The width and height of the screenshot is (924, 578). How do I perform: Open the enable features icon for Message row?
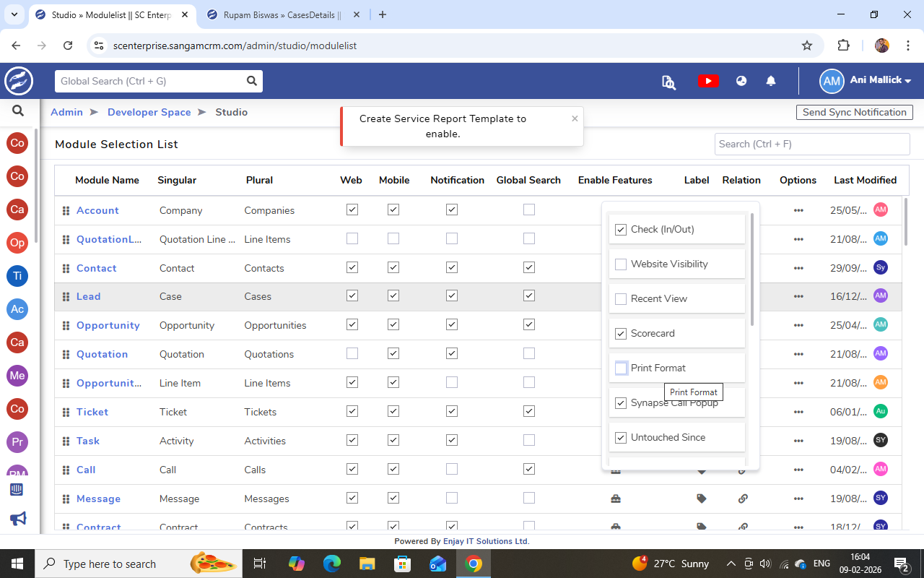click(x=615, y=499)
